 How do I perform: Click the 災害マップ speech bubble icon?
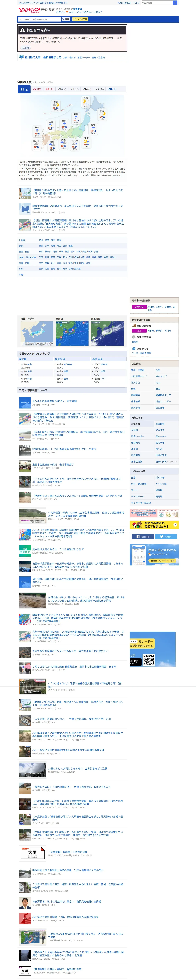point(134,349)
